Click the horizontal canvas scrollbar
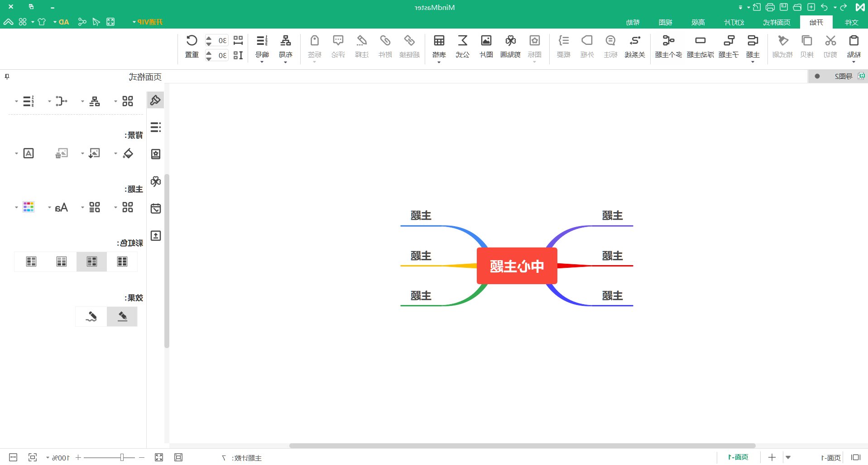This screenshot has height=465, width=868. tap(522, 446)
